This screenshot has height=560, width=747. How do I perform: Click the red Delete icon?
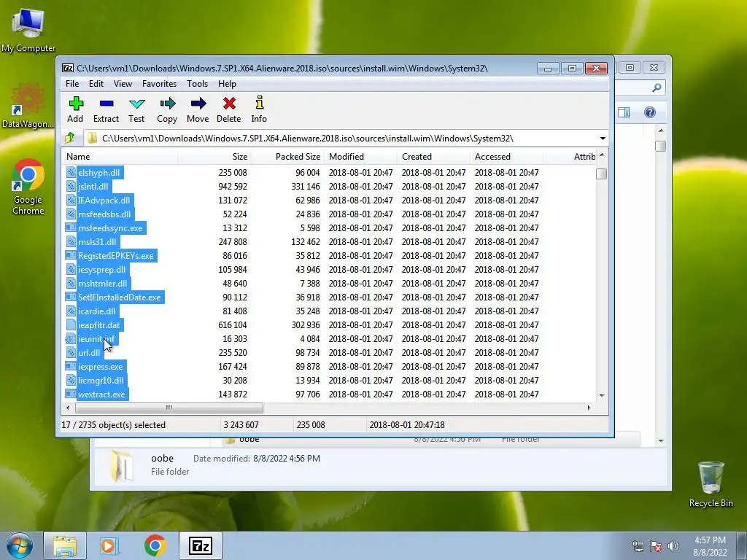229,104
